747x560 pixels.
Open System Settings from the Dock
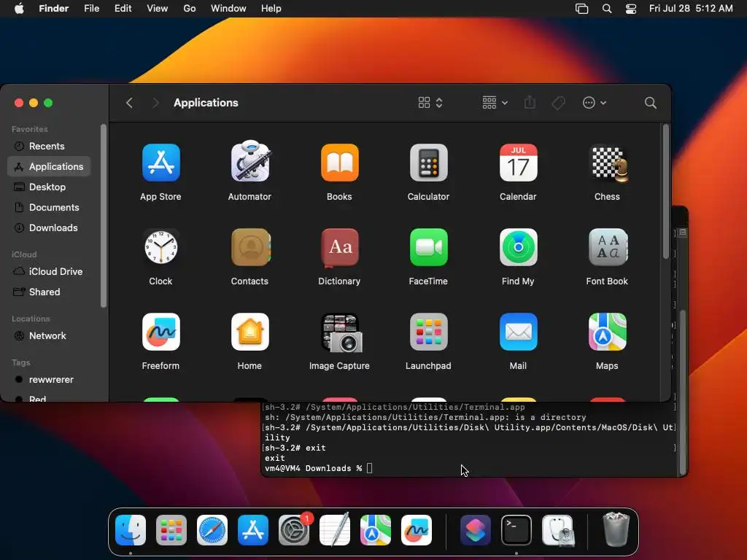click(294, 530)
